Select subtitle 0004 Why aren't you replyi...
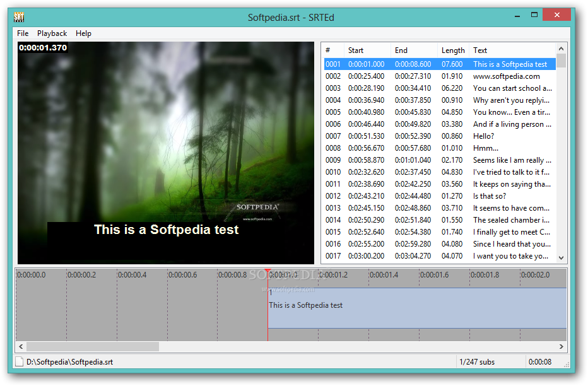This screenshot has width=588, height=386. pos(440,100)
